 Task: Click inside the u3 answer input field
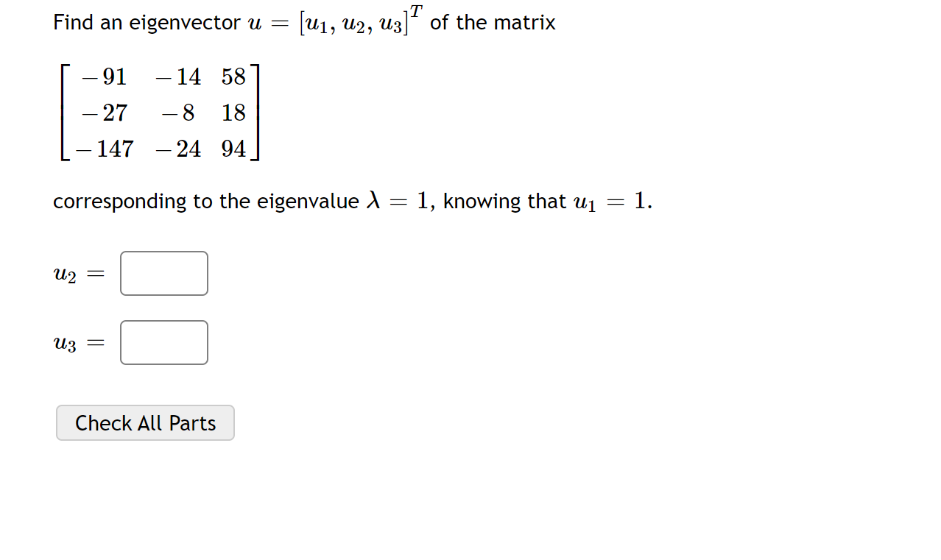coord(163,342)
